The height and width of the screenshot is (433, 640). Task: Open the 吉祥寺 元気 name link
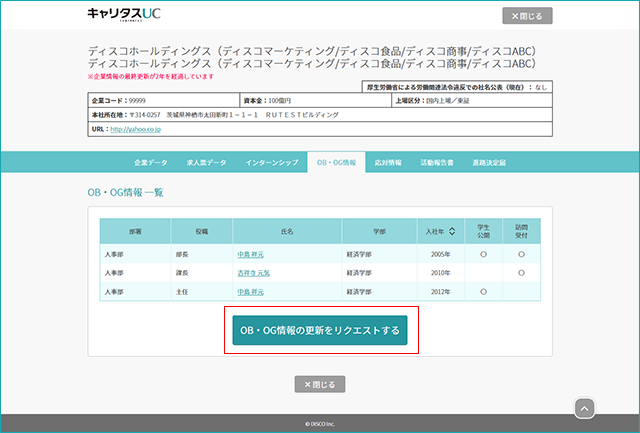click(x=253, y=273)
